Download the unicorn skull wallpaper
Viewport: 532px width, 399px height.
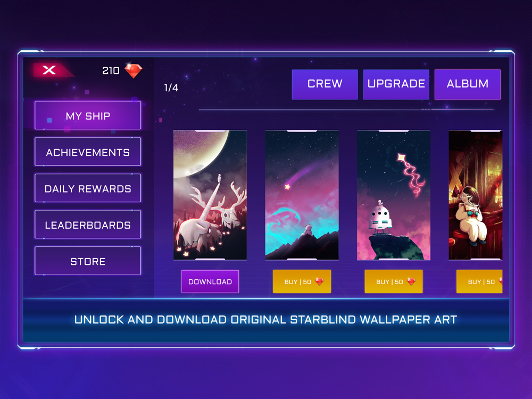(210, 281)
